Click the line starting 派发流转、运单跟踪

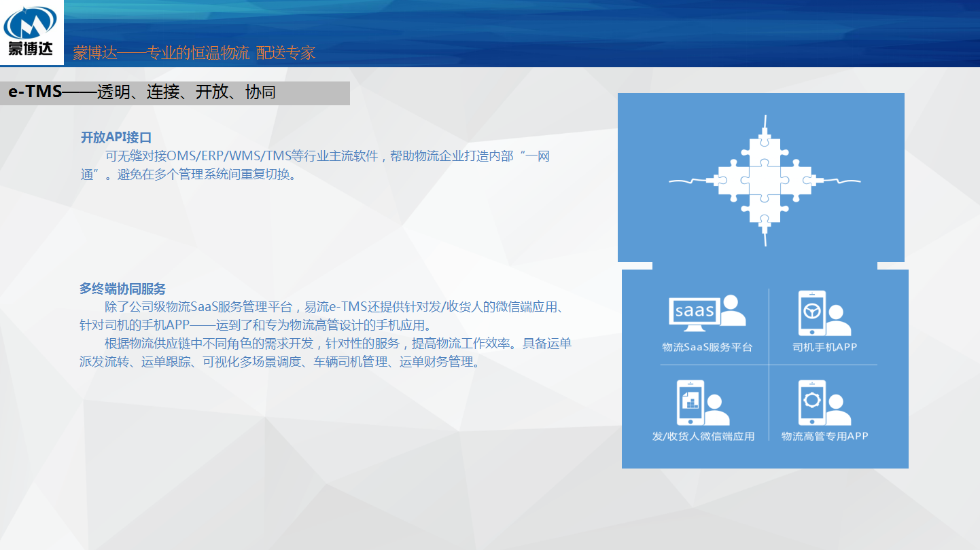[x=279, y=362]
